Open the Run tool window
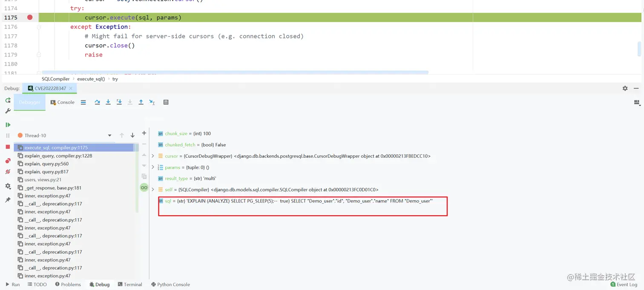The image size is (644, 290). point(13,284)
